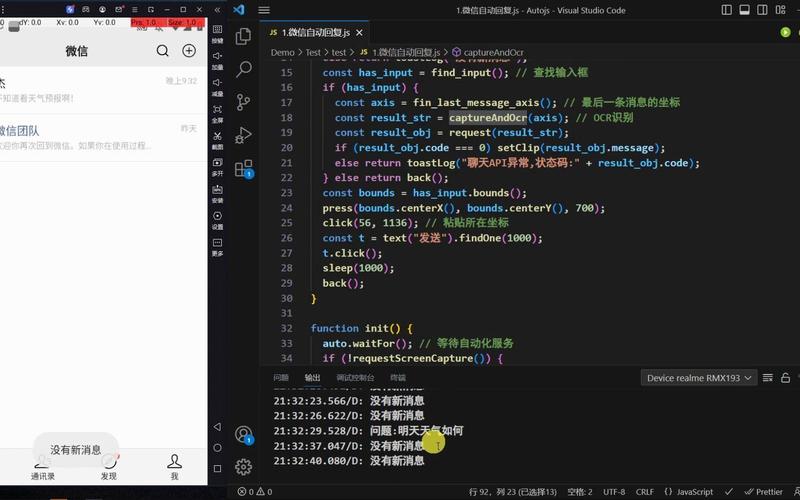
Task: Click the WeChat plus add icon
Action: tap(189, 51)
